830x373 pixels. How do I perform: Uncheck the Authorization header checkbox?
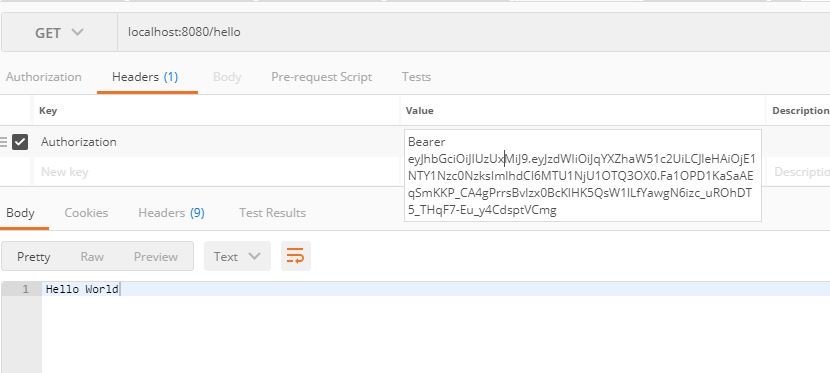coord(20,142)
